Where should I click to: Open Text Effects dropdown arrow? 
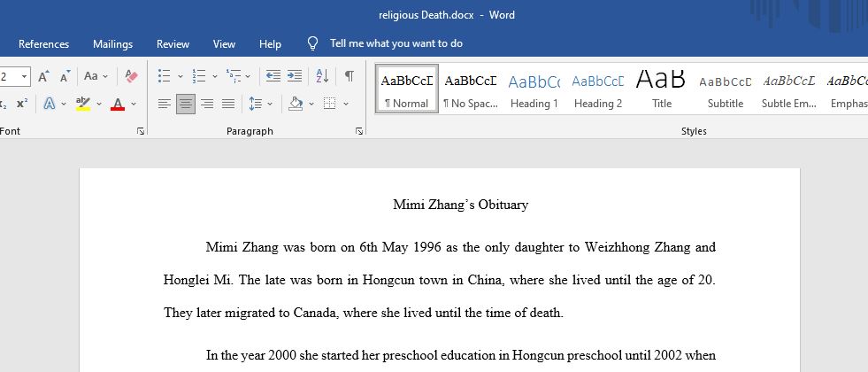point(64,104)
